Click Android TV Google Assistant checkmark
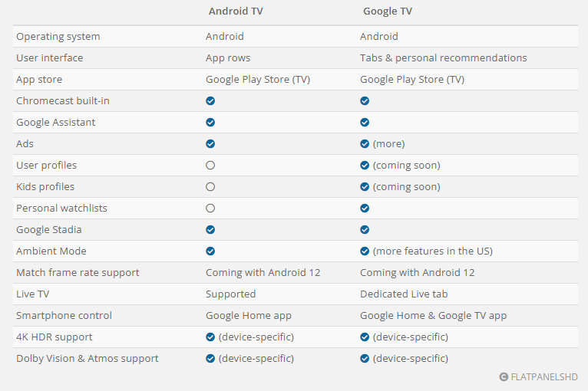This screenshot has height=391, width=588. 210,123
